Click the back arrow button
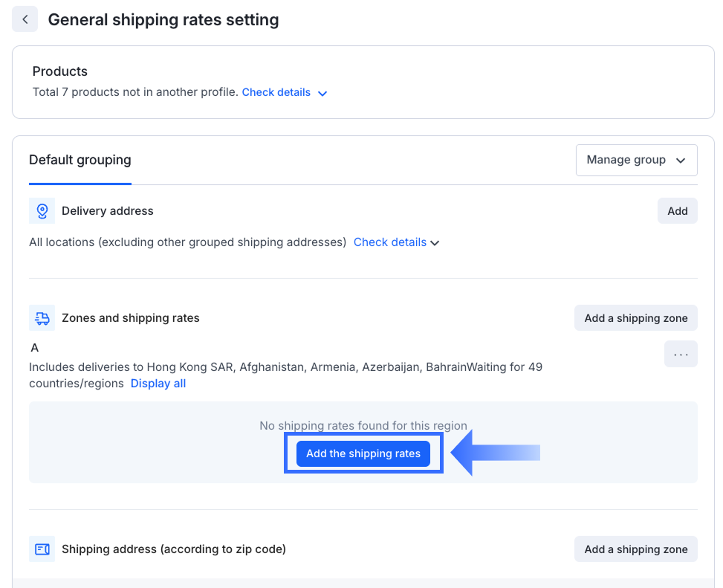Image resolution: width=723 pixels, height=588 pixels. (25, 19)
